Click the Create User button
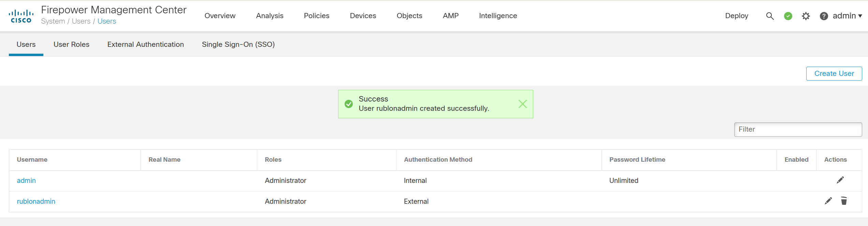The height and width of the screenshot is (226, 868). coord(834,74)
